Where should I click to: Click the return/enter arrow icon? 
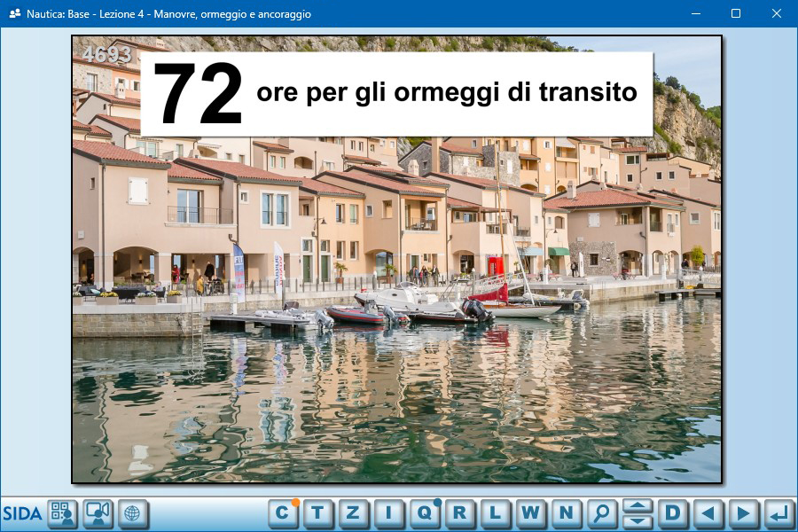pos(778,512)
